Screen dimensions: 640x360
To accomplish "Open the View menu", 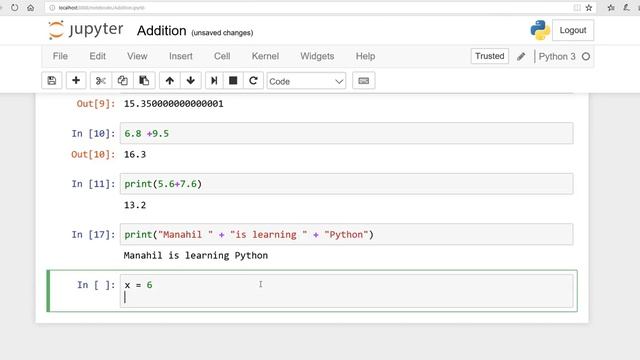I will [137, 56].
